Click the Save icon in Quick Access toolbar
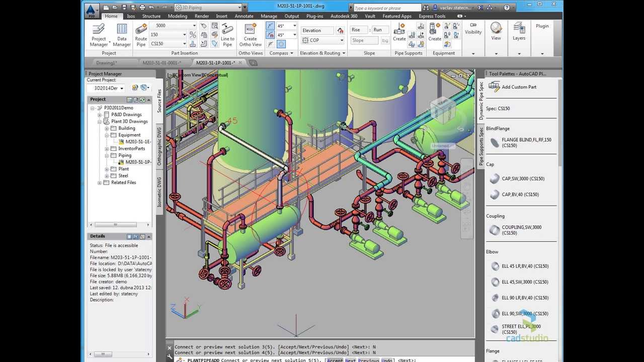This screenshot has height=362, width=644. [124, 8]
